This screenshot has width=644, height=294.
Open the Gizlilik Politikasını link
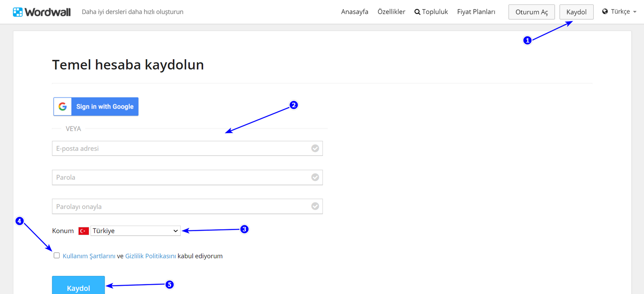coord(151,256)
